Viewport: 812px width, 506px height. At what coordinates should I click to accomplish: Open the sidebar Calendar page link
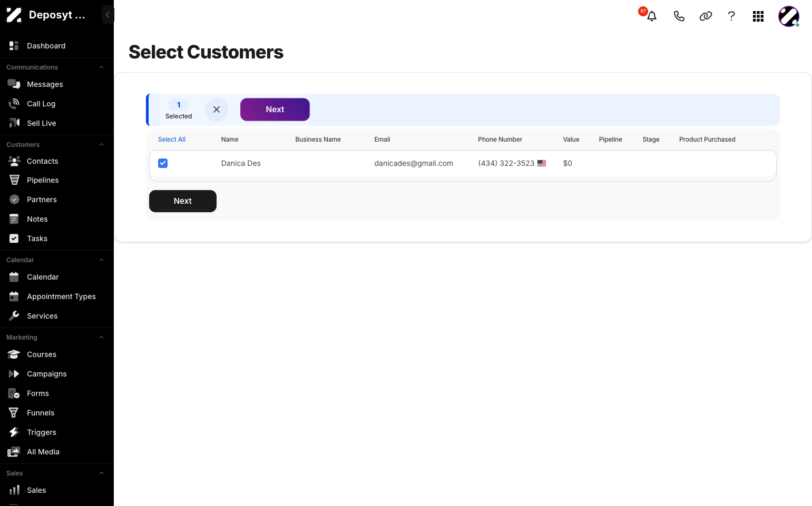tap(43, 277)
